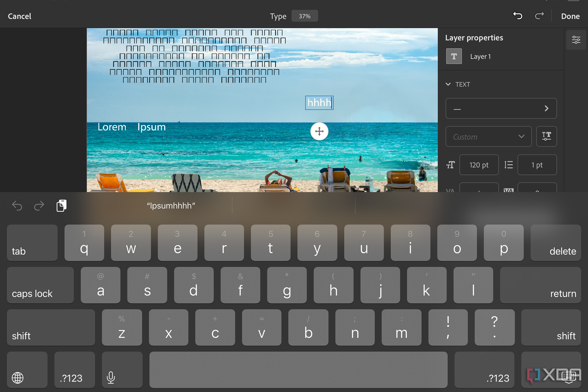588x392 pixels.
Task: Click the 37% zoom level indicator
Action: click(305, 16)
